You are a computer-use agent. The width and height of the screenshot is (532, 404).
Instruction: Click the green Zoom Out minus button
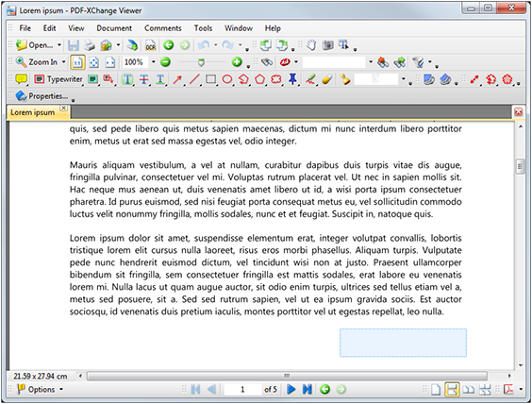tap(165, 62)
